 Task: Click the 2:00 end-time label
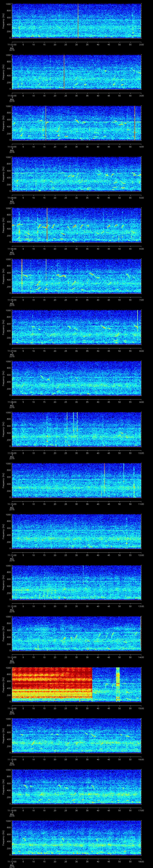(141, 44)
